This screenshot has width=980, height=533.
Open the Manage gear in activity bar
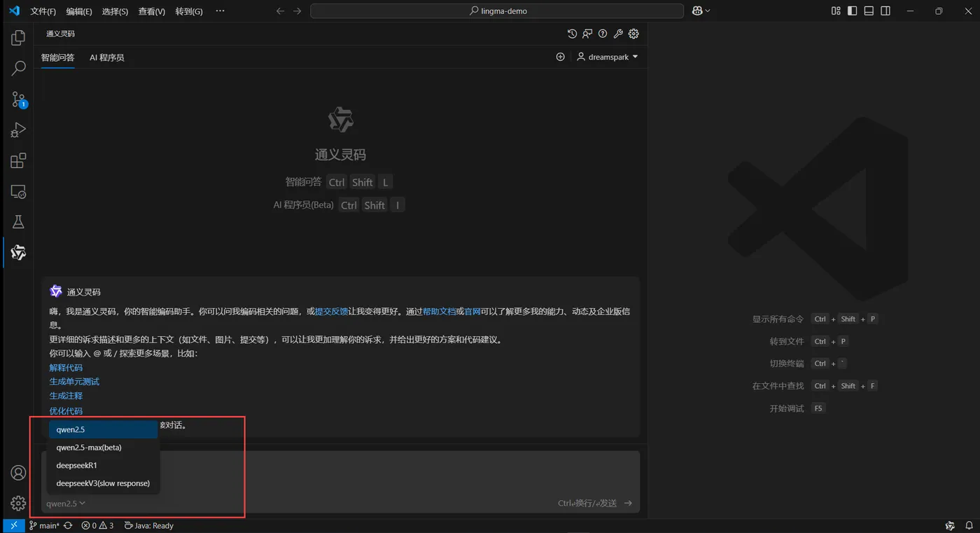18,503
